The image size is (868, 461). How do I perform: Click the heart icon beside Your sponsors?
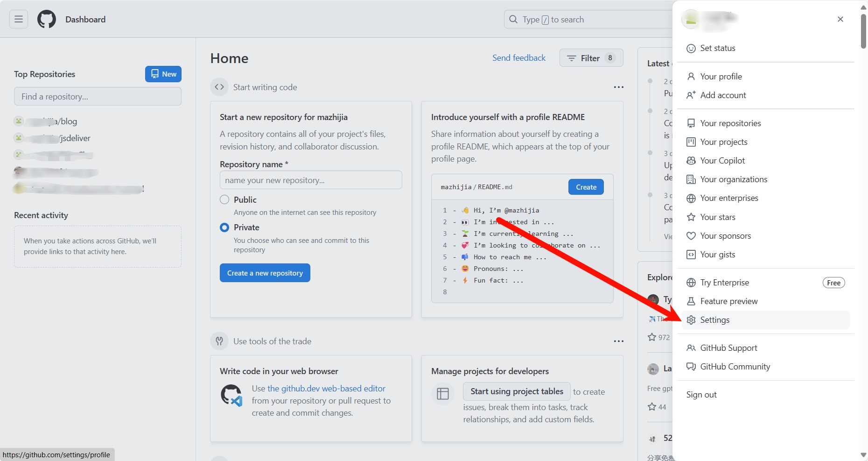(691, 236)
